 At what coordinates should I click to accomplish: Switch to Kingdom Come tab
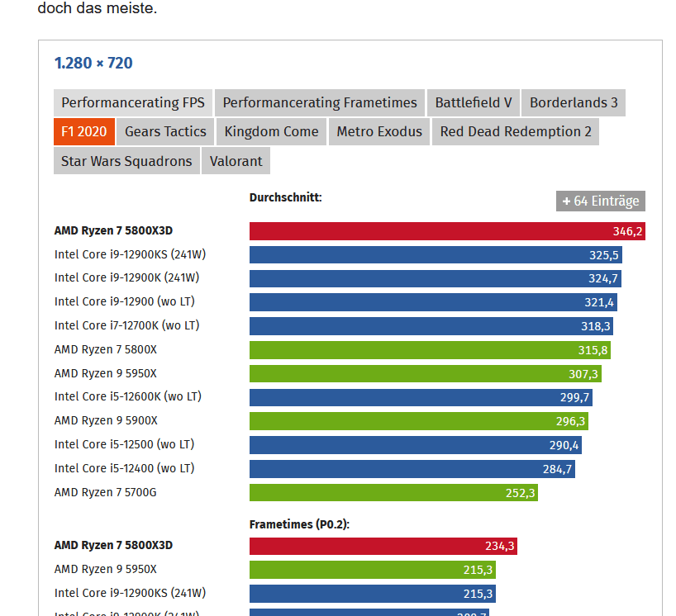(x=271, y=131)
